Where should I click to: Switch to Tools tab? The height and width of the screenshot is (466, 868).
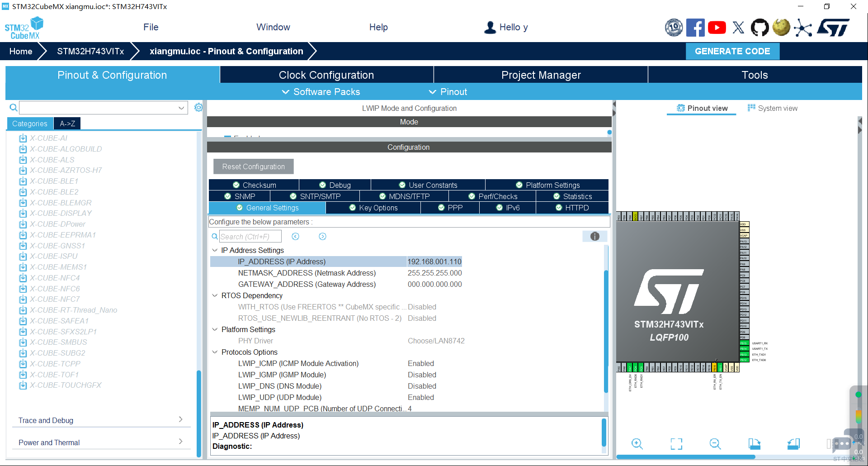pos(755,75)
